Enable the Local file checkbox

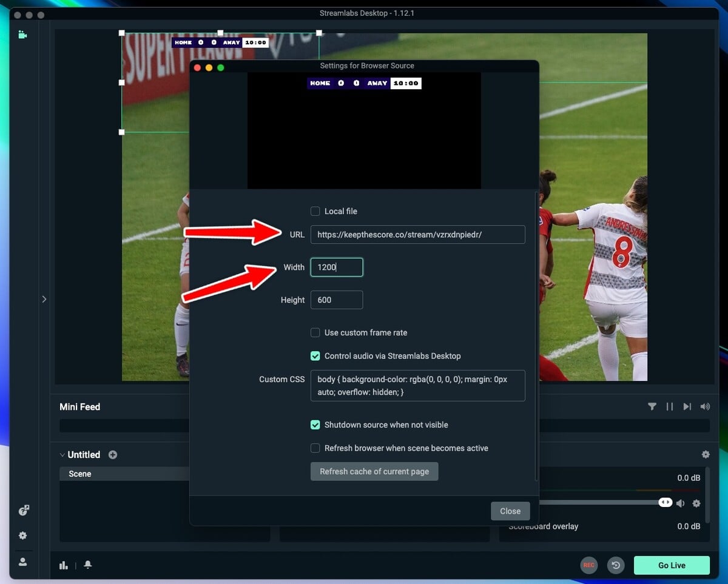[315, 211]
